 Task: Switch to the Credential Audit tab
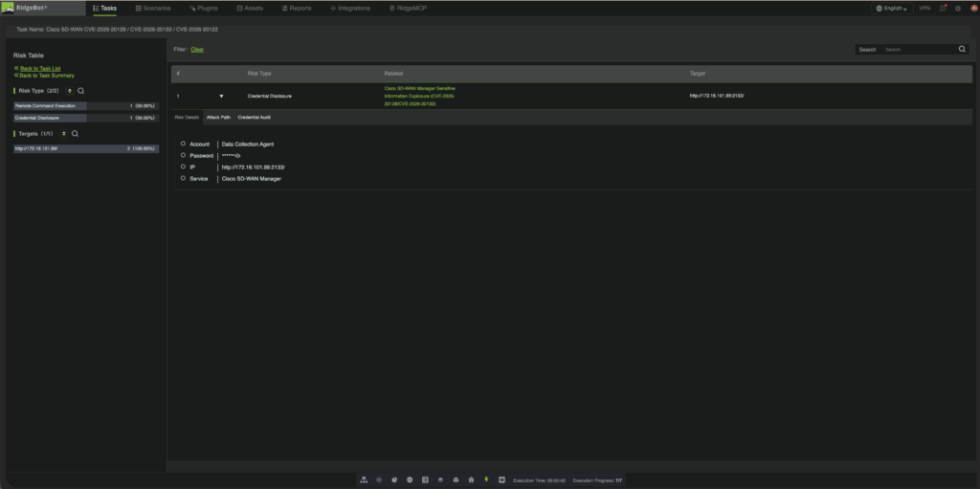[256, 117]
